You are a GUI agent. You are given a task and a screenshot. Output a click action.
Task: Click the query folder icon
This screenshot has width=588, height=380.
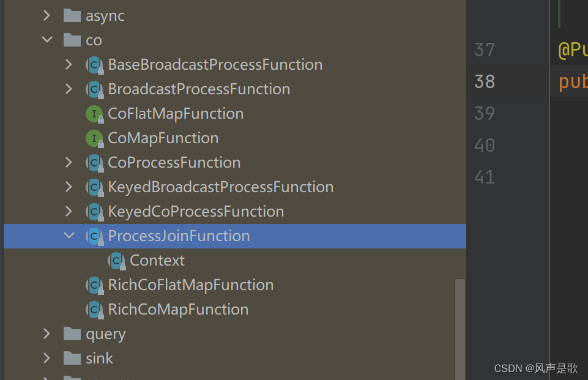click(x=72, y=334)
